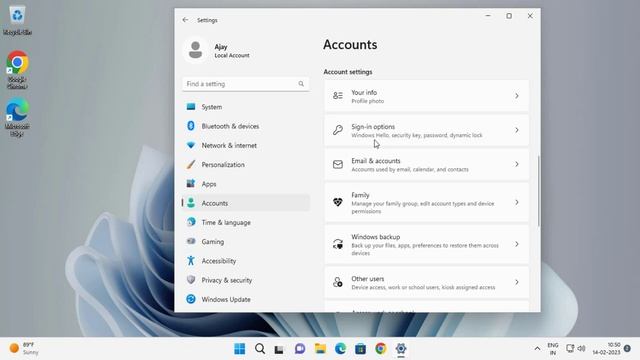Click Ajay's profile avatar picture
640x360 pixels.
(x=196, y=50)
